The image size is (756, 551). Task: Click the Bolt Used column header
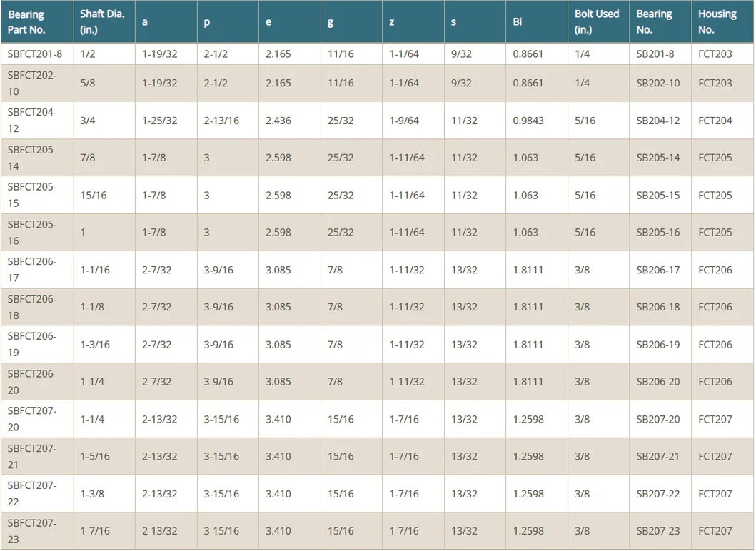click(597, 21)
